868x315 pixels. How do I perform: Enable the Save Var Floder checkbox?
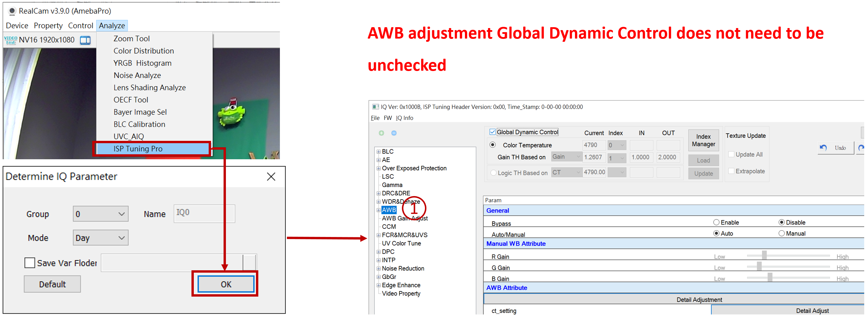[30, 263]
